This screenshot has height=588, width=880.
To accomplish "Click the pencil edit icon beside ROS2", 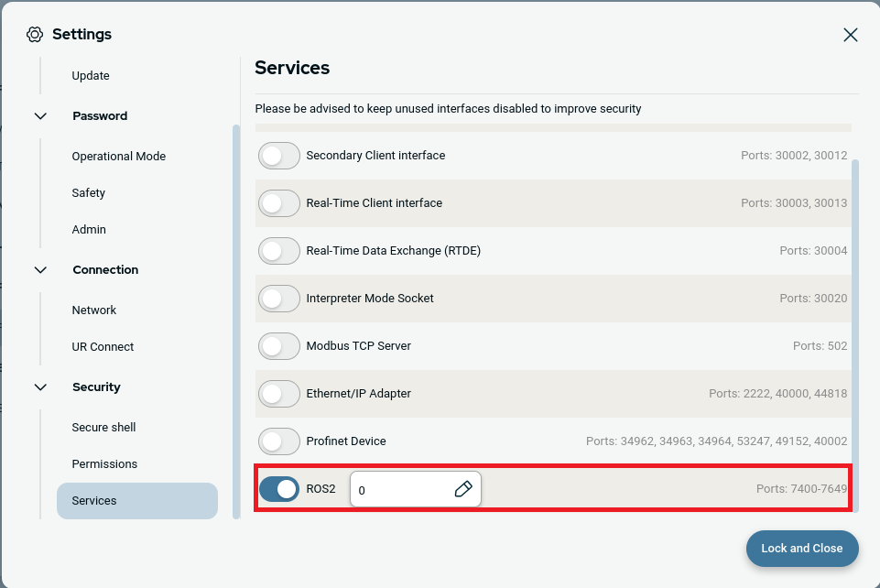I will click(x=463, y=489).
